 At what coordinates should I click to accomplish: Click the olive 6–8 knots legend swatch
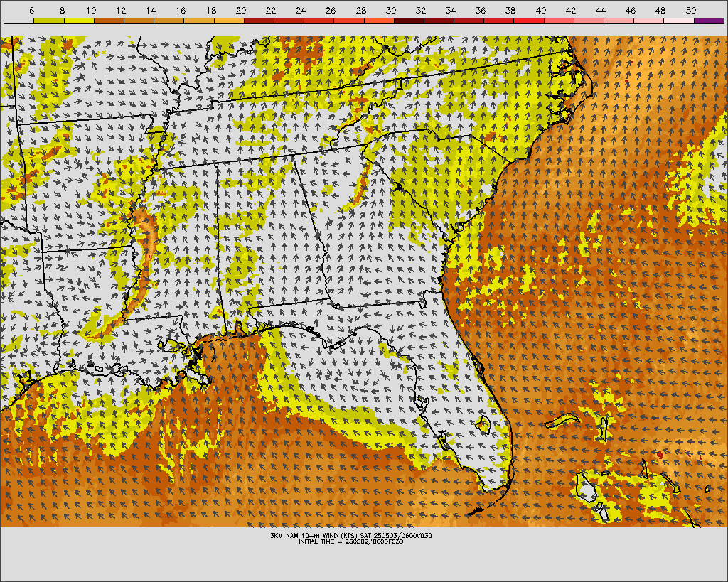tap(49, 21)
